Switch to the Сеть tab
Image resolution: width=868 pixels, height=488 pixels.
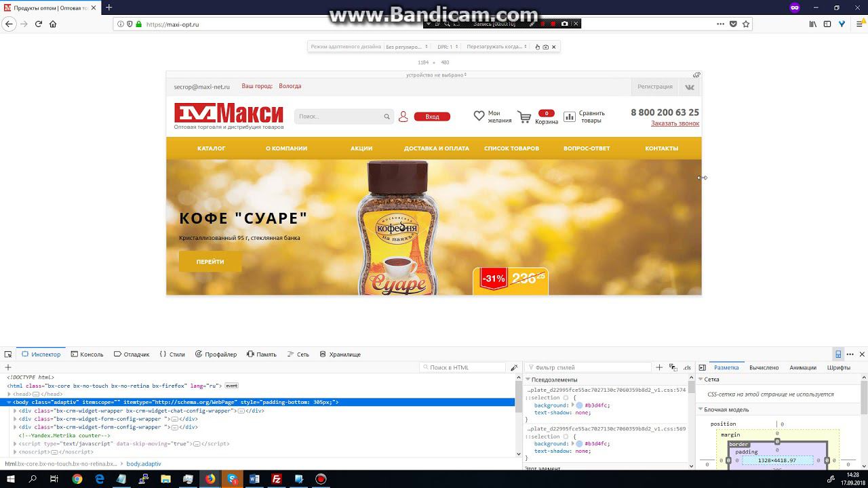coord(298,354)
